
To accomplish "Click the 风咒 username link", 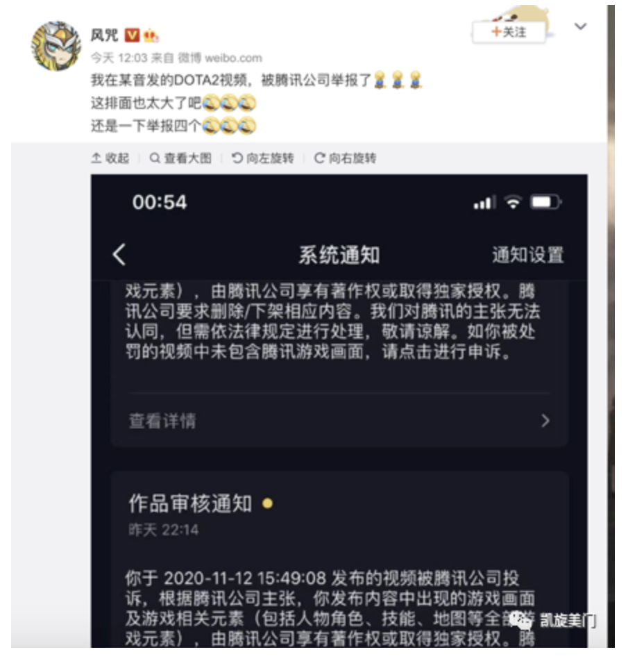I will coord(104,35).
